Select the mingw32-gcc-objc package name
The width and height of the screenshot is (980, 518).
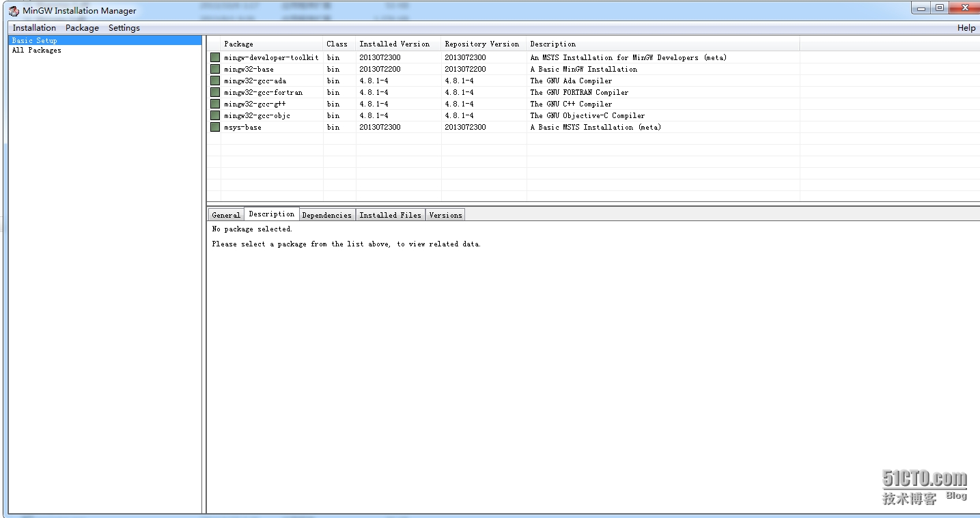[x=257, y=116]
